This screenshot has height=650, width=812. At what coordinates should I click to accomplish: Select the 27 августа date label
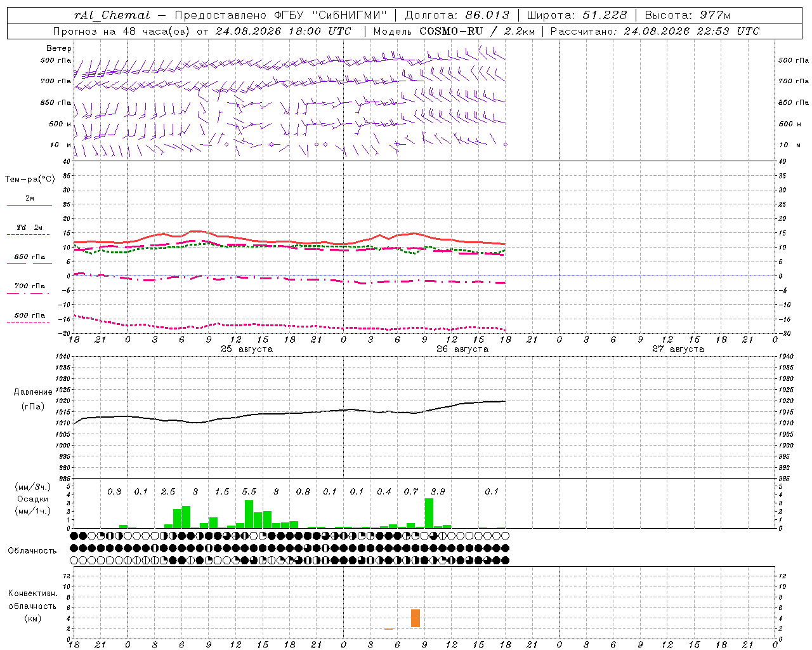(678, 348)
